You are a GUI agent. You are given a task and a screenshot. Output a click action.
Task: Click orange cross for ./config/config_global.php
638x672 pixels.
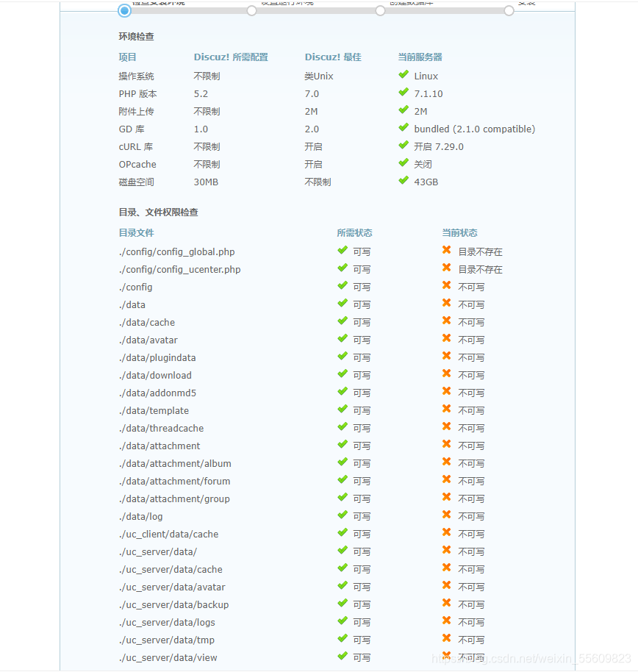pyautogui.click(x=446, y=250)
